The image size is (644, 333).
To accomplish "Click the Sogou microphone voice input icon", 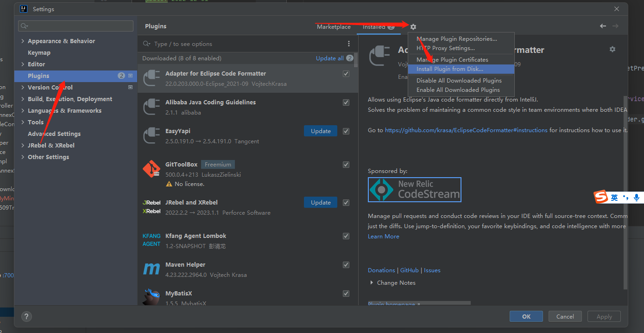I will click(637, 198).
